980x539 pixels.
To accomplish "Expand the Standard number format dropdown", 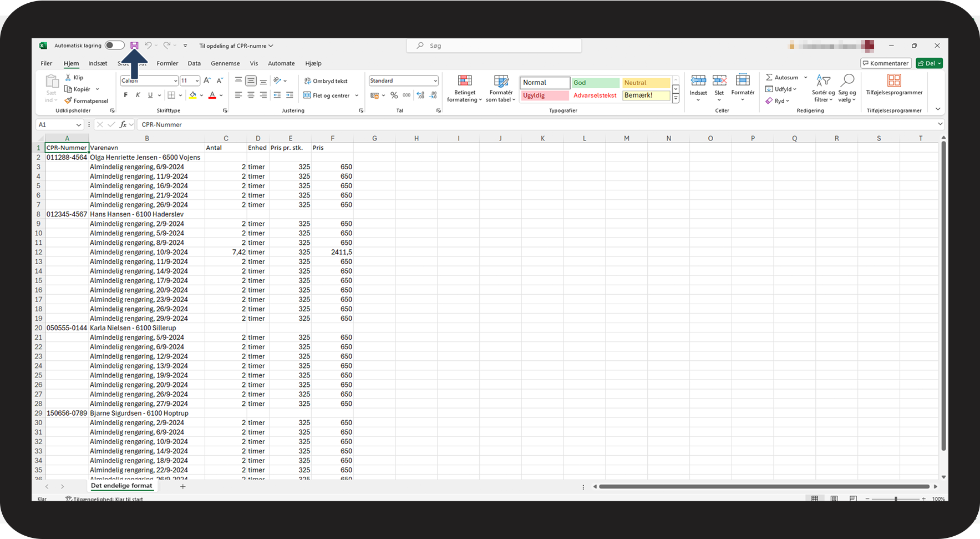I will coord(435,81).
